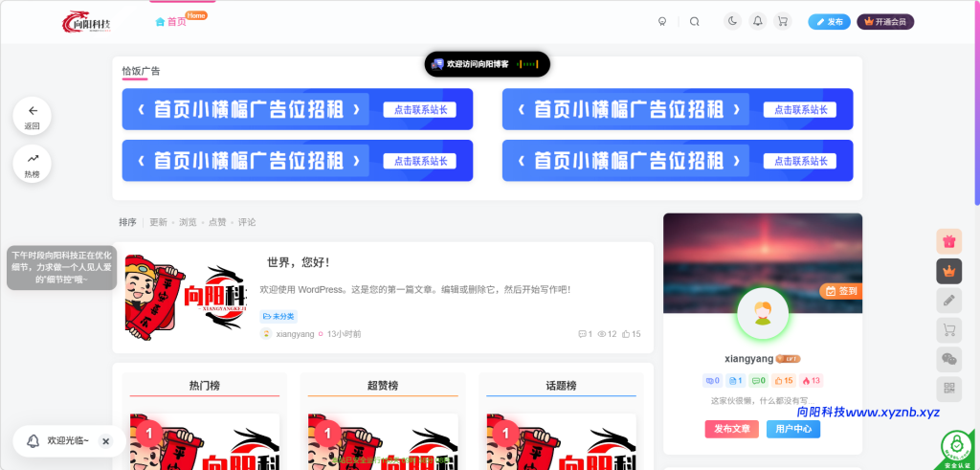This screenshot has height=470, width=980.
Task: Click the green comments stat badge
Action: (x=758, y=380)
